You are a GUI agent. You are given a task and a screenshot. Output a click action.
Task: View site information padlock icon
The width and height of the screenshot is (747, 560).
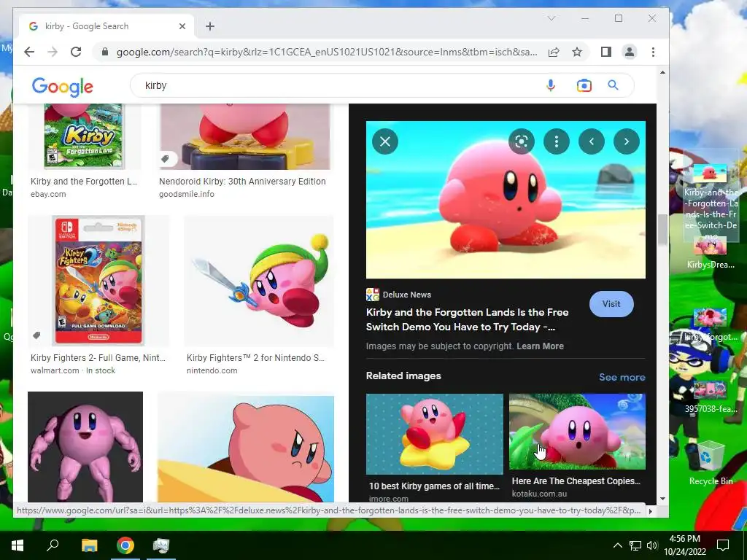[105, 52]
